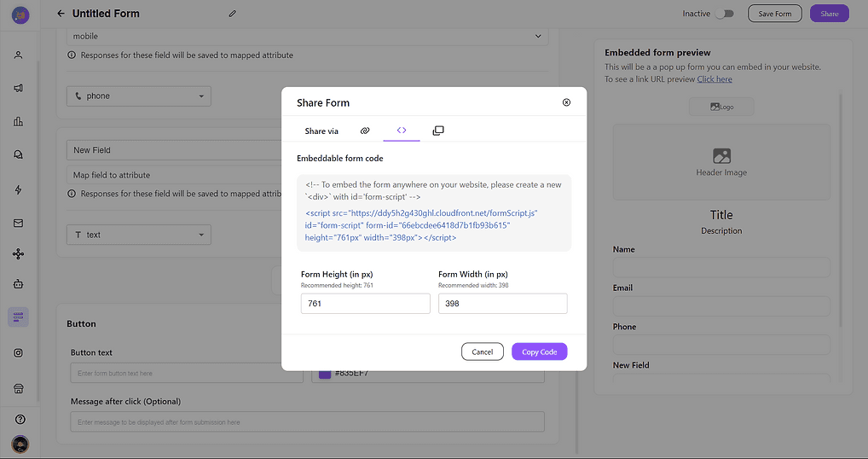Go back with the left arrow
Image resolution: width=868 pixels, height=459 pixels.
[61, 14]
